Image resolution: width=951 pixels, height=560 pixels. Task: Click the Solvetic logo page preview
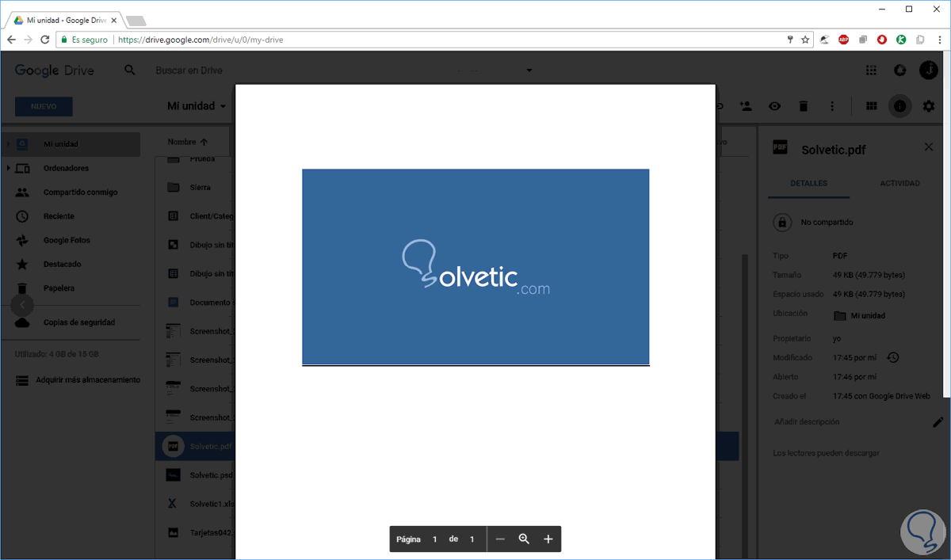point(475,267)
